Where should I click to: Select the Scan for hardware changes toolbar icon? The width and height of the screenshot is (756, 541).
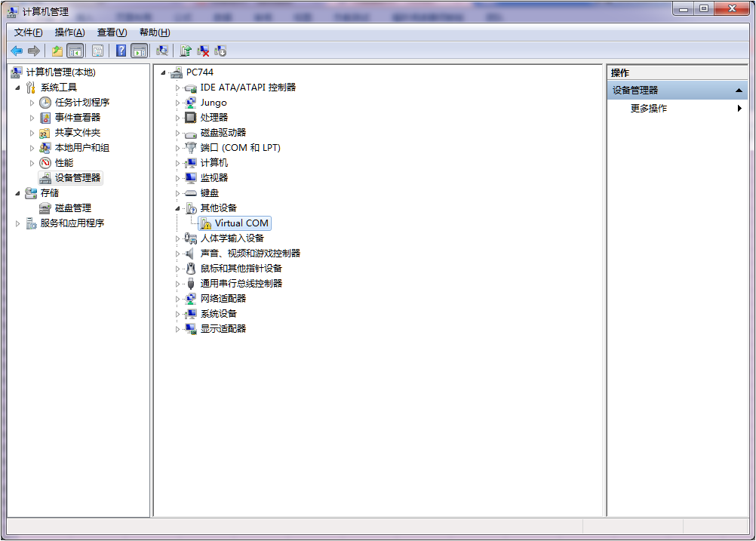tap(162, 50)
